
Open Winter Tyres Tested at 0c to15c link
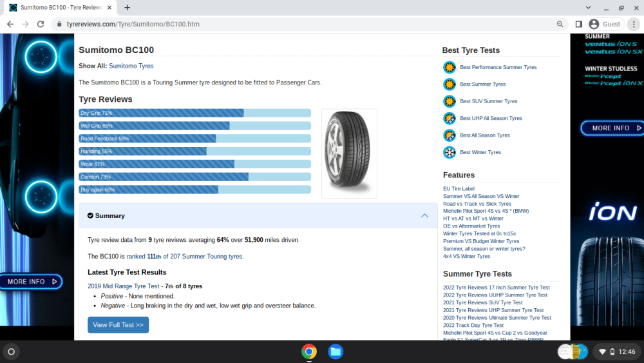(x=479, y=233)
